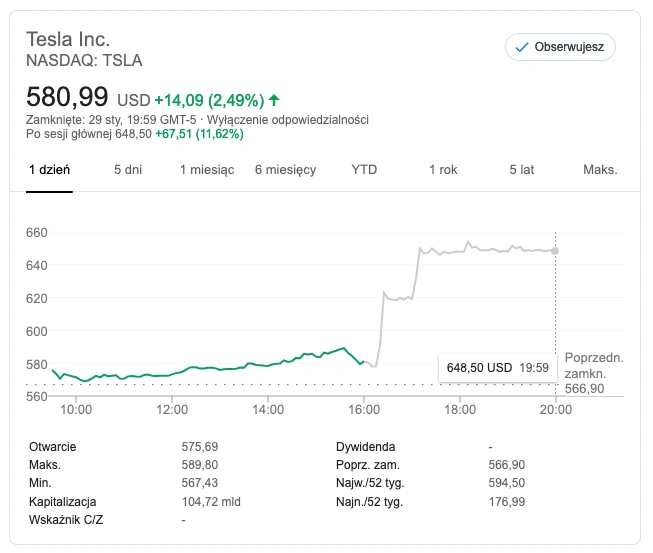653x553 pixels.
Task: Select the Maks. range tab
Action: click(x=600, y=170)
